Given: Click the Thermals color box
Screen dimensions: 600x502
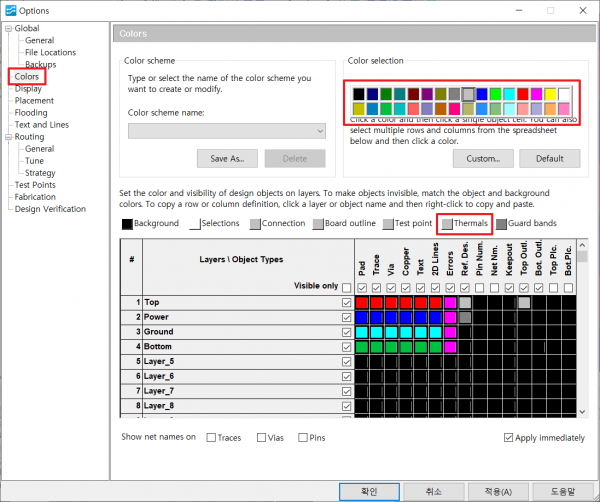Looking at the screenshot, I should coord(447,224).
